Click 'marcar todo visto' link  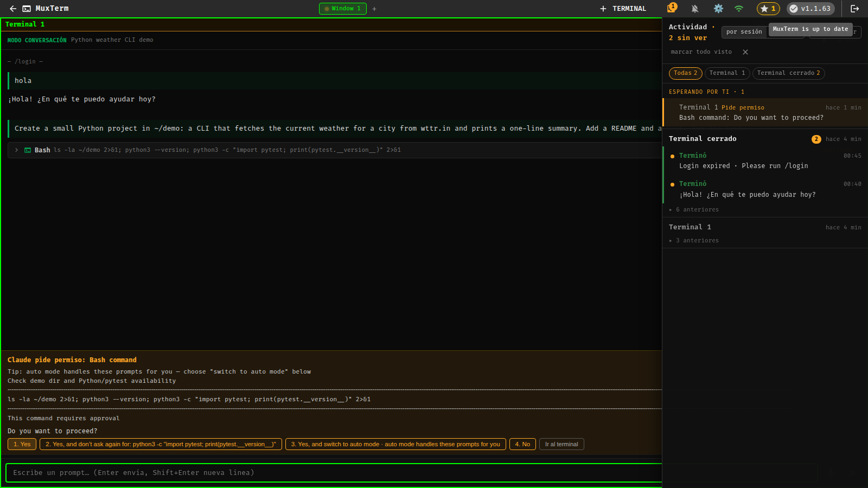click(x=701, y=52)
